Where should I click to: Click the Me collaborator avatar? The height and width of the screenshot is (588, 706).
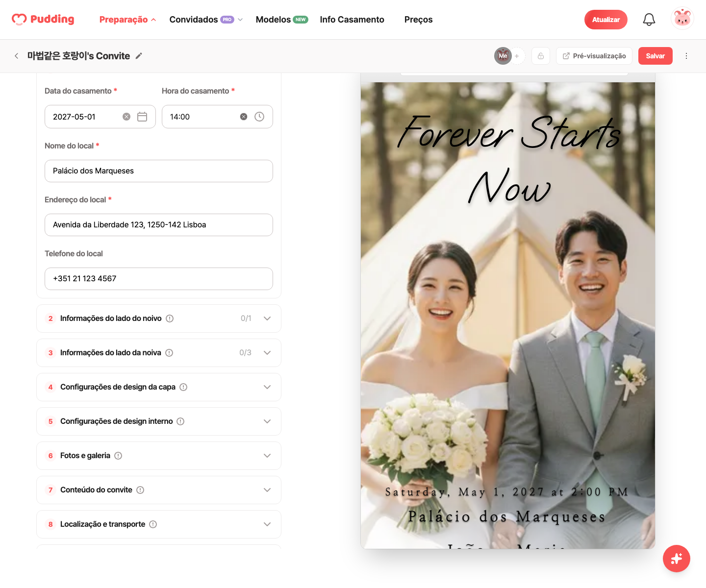pyautogui.click(x=503, y=56)
